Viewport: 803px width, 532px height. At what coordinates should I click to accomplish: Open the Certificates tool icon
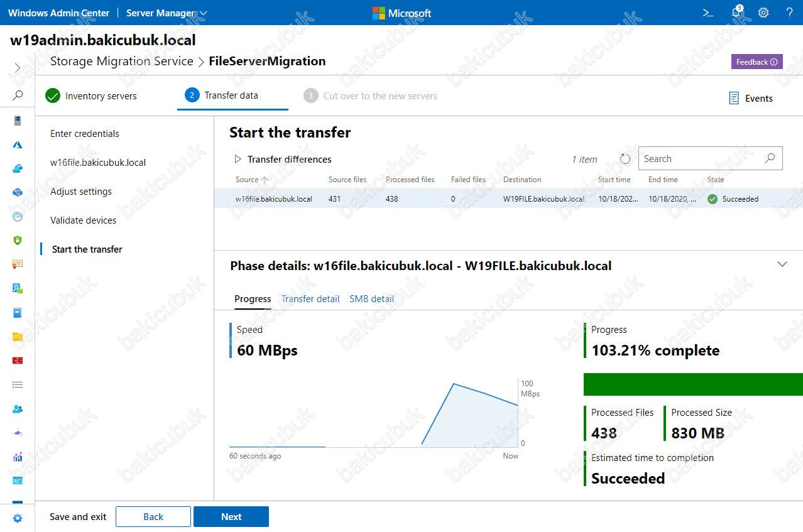(18, 264)
